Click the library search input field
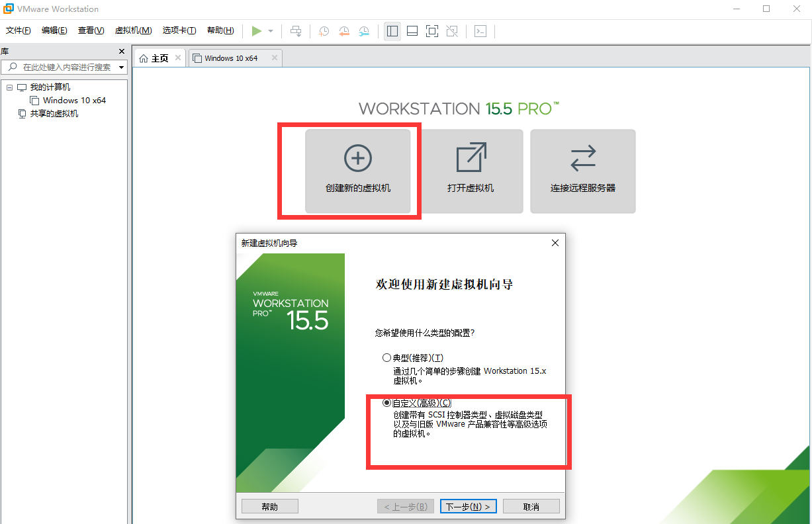The width and height of the screenshot is (812, 524). tap(64, 67)
